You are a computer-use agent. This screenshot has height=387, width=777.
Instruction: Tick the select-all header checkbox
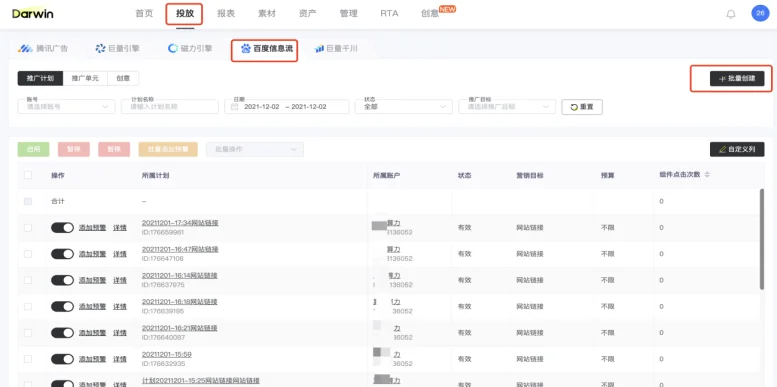coord(28,175)
